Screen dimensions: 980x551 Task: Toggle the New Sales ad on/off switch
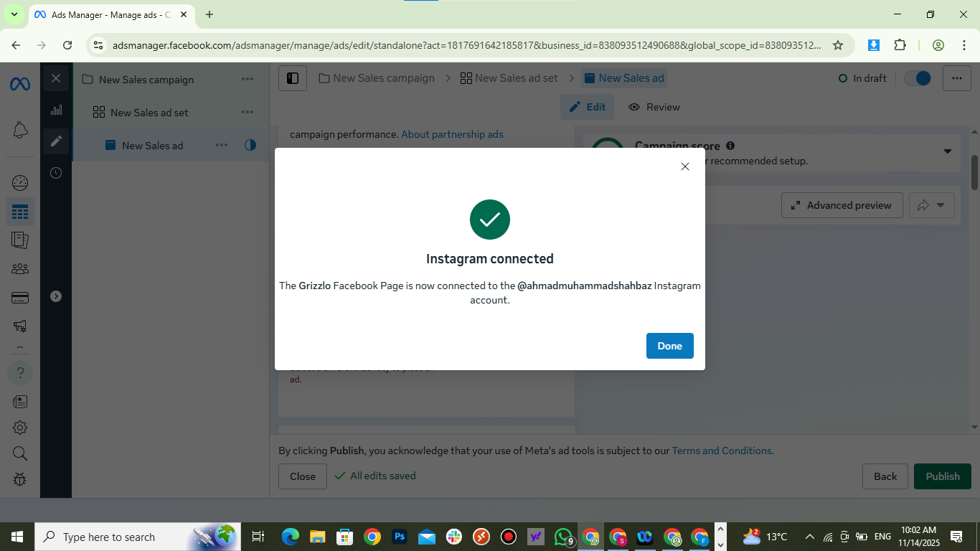(917, 78)
